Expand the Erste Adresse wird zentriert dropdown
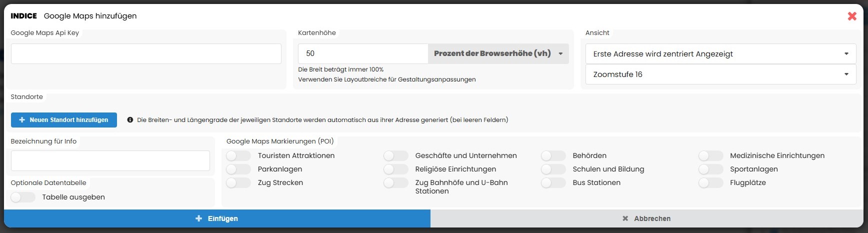 pyautogui.click(x=720, y=54)
